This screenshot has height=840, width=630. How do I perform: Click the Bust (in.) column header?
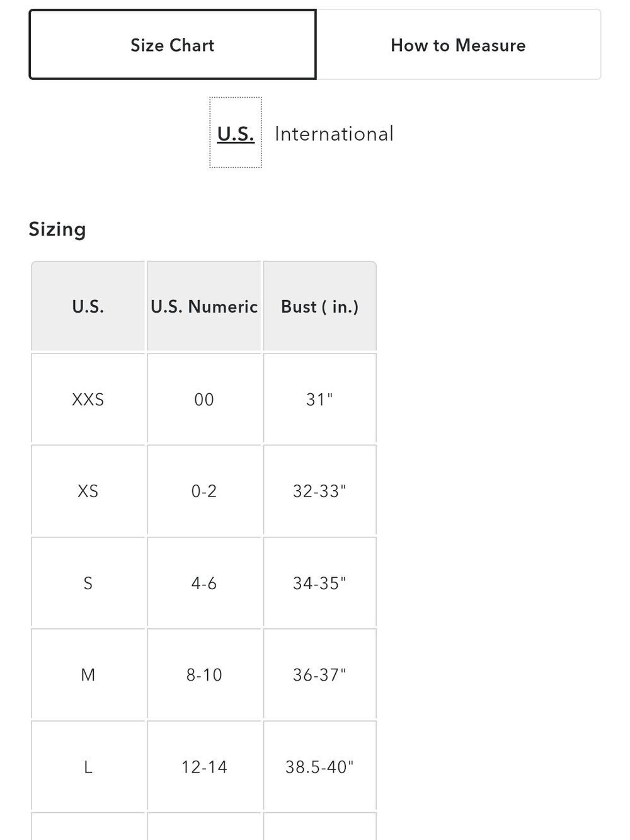click(x=320, y=306)
